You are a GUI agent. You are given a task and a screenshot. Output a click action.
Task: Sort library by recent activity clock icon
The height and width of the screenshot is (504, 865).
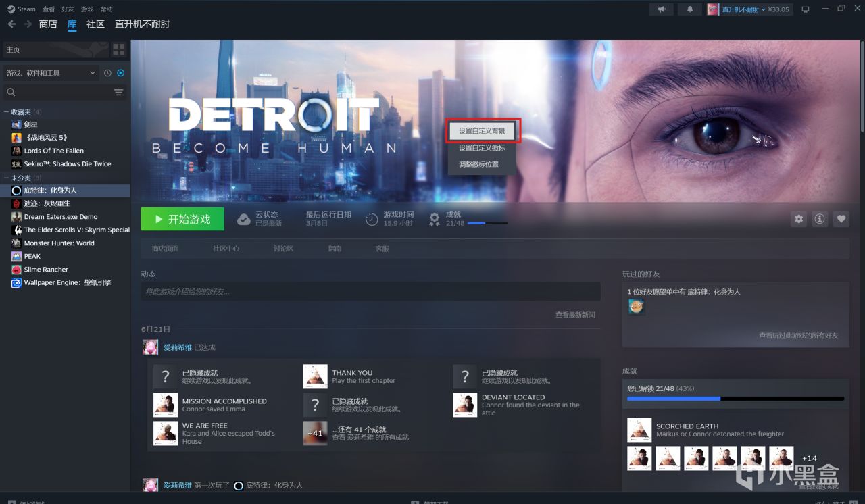click(107, 73)
